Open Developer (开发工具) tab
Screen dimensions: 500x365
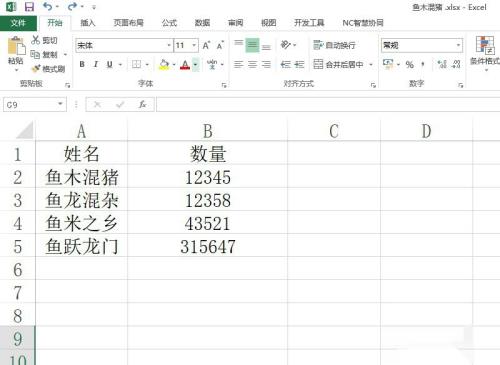(309, 23)
